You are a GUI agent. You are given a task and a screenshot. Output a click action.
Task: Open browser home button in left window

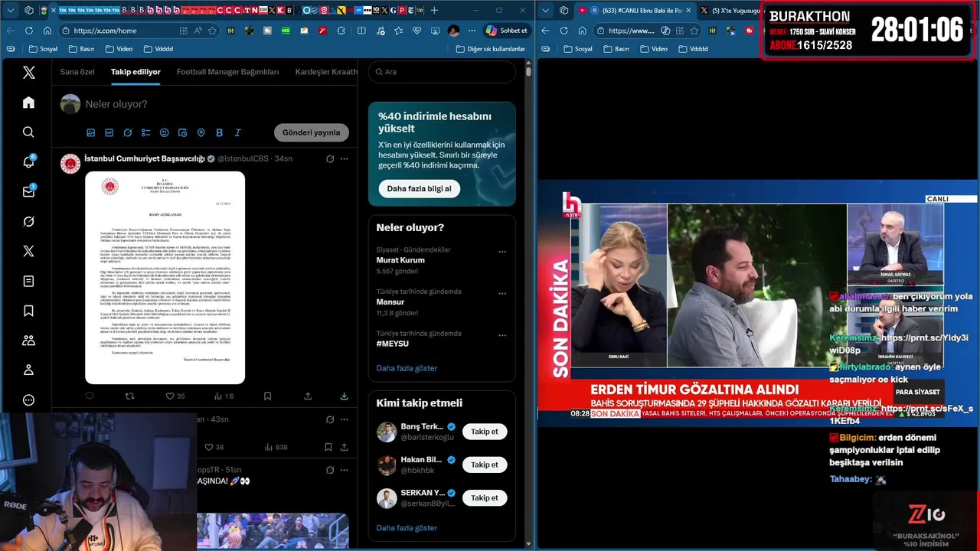click(47, 31)
